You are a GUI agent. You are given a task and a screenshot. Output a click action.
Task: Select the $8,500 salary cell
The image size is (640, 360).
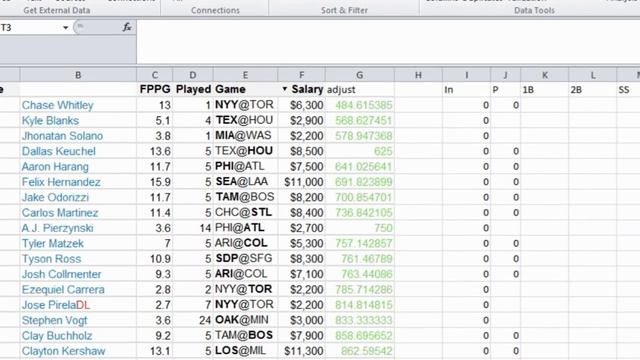point(302,151)
